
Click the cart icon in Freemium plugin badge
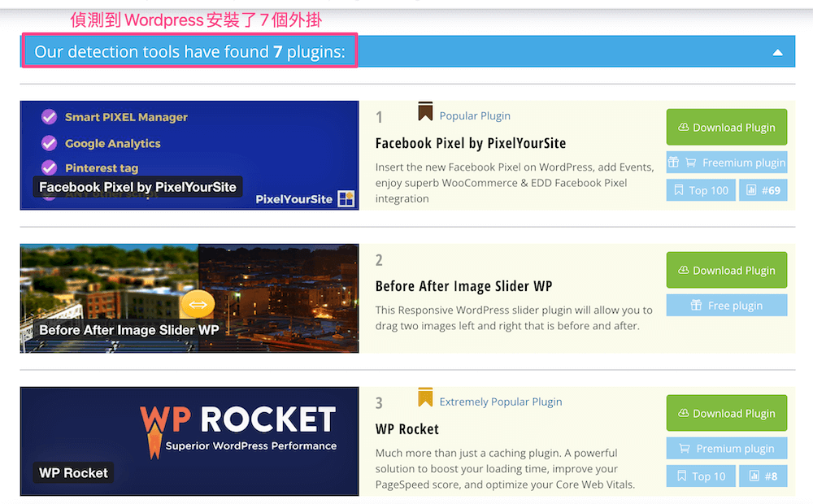(x=690, y=163)
